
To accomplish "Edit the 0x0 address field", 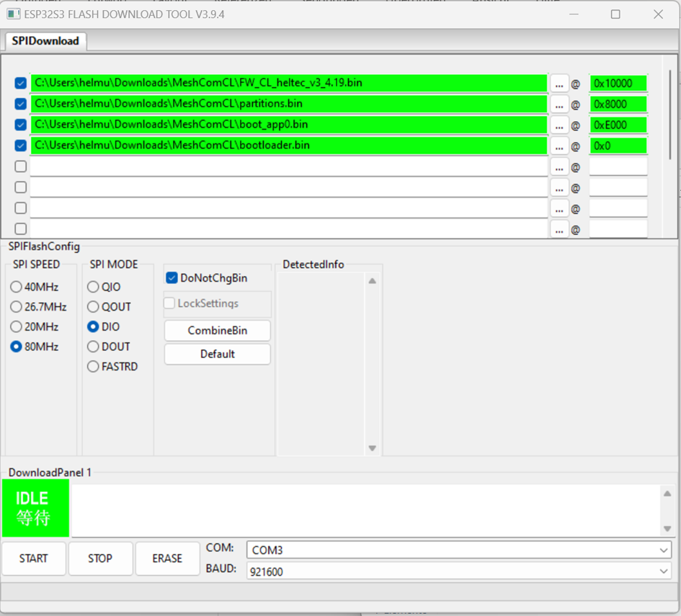I will 618,146.
